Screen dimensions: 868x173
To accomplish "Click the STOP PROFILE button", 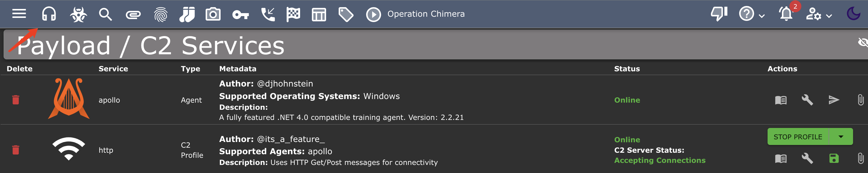I will [797, 137].
